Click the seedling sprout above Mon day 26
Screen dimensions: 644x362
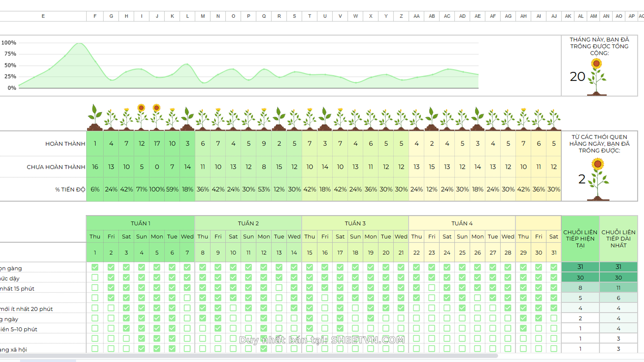(477, 118)
